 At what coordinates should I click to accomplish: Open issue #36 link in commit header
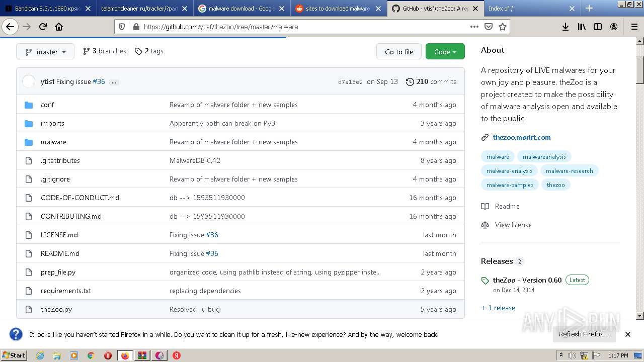[99, 81]
